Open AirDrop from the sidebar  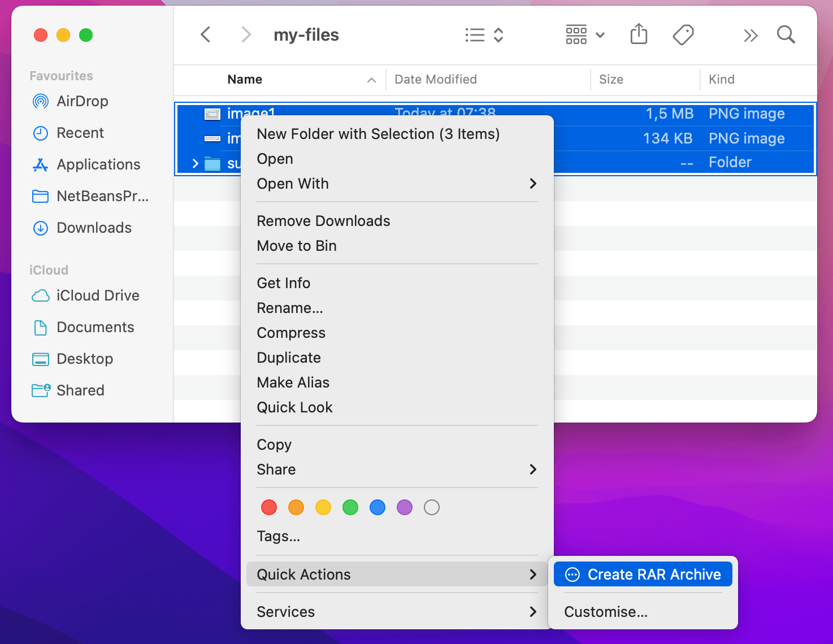[x=82, y=101]
